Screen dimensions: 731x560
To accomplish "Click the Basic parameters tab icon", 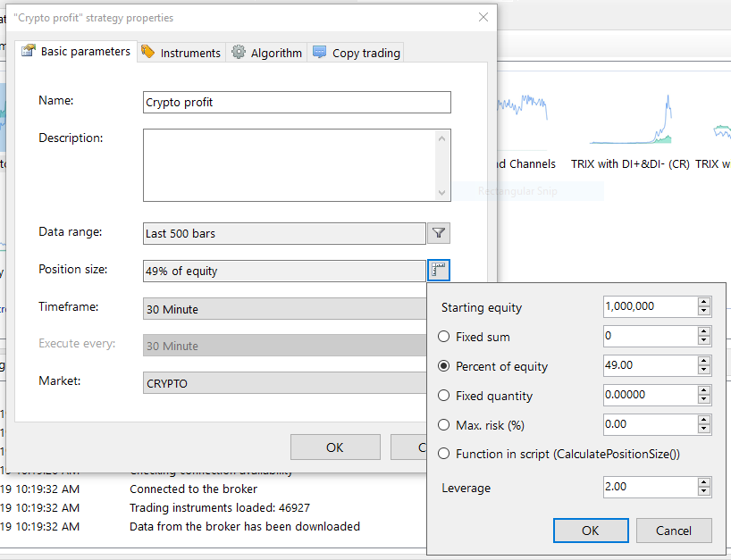I will point(28,52).
